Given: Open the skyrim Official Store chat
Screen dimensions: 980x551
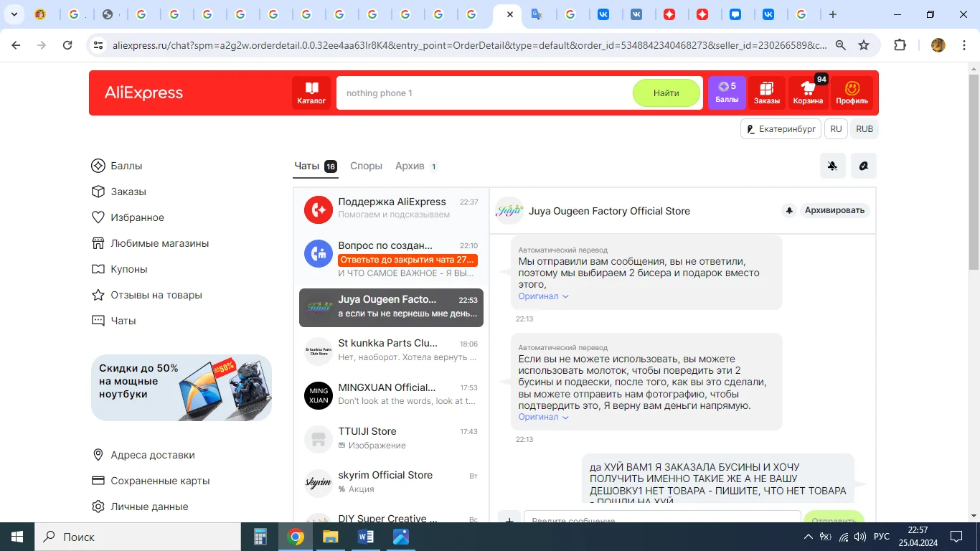Looking at the screenshot, I should [x=391, y=481].
